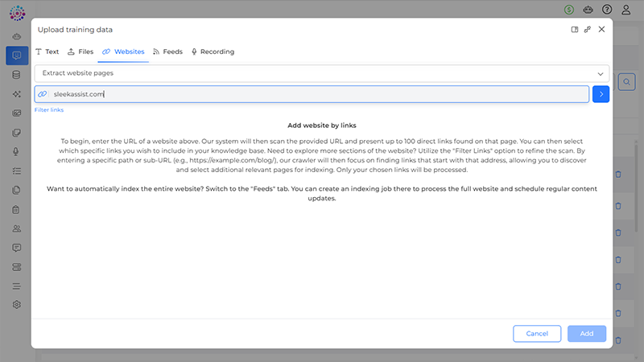
Task: Open settings gear in left sidebar
Action: pyautogui.click(x=16, y=306)
